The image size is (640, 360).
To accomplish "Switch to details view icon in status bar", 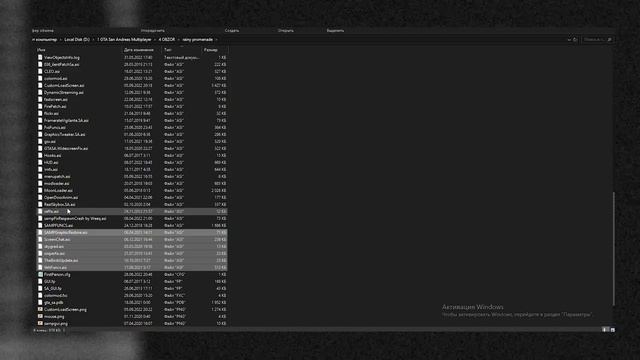I will click(x=606, y=329).
